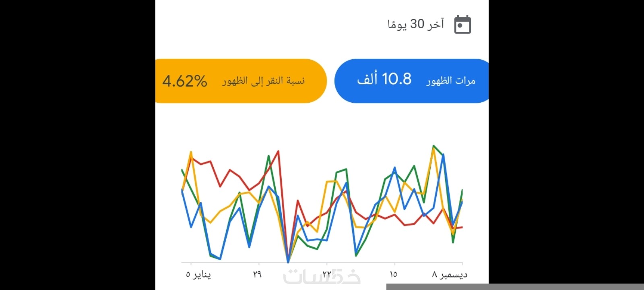Click the خمسات watermark logo
Screen dimensions: 644x290
click(x=322, y=277)
